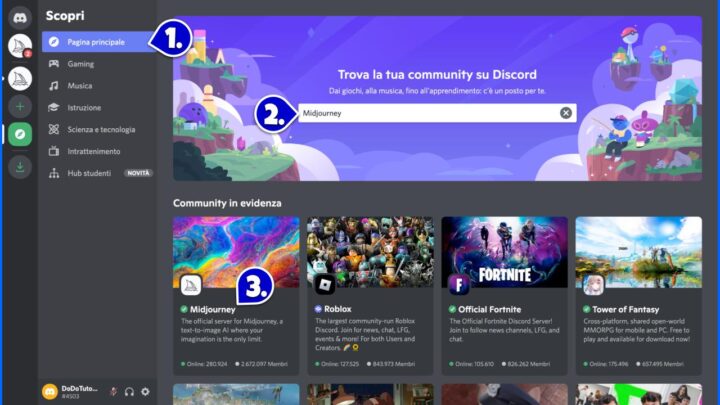Click the graduation cap icon for Istruzione

pyautogui.click(x=54, y=107)
